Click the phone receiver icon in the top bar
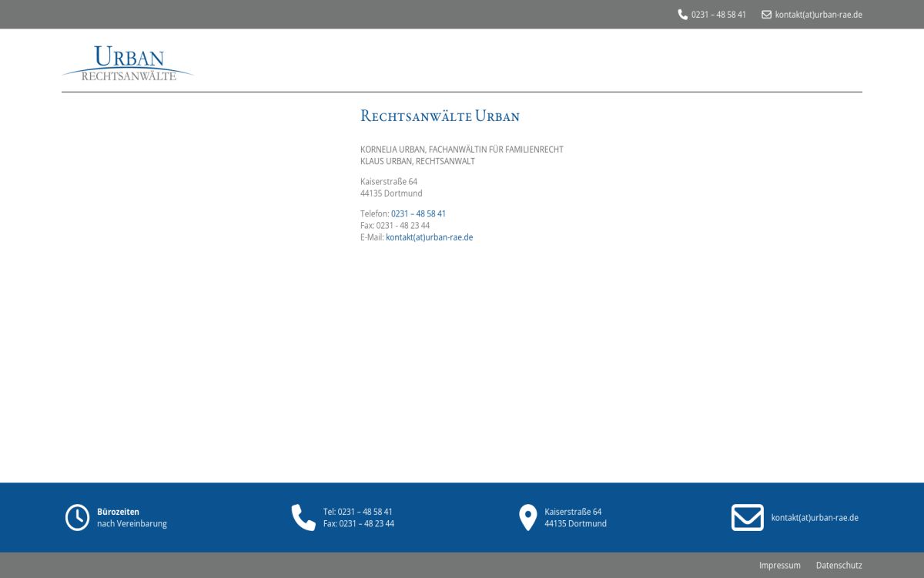924x578 pixels. tap(682, 14)
